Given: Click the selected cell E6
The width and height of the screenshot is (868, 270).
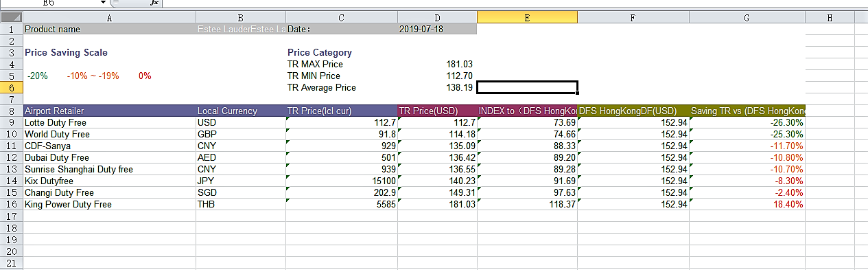Looking at the screenshot, I should coord(527,88).
